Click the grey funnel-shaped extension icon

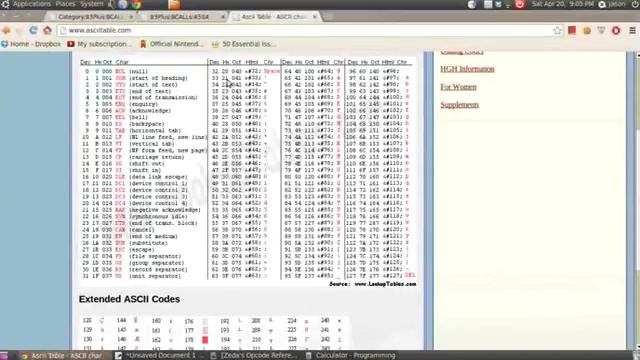click(x=601, y=31)
